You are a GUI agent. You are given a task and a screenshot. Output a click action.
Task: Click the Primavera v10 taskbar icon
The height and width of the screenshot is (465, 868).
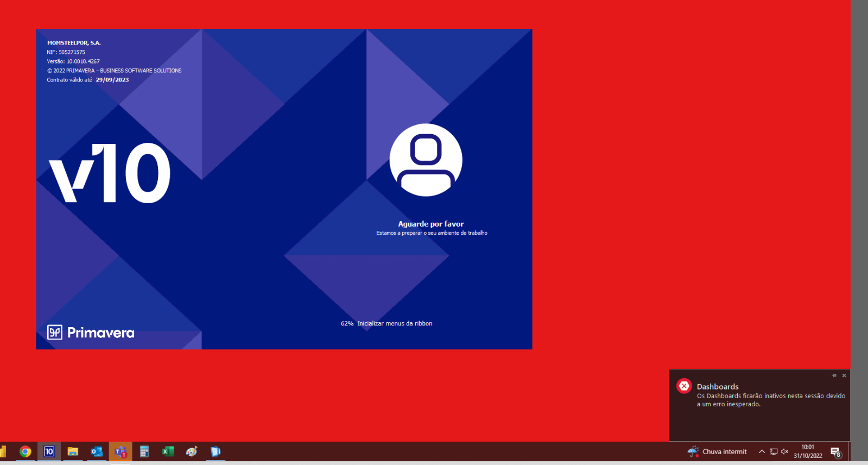click(49, 451)
